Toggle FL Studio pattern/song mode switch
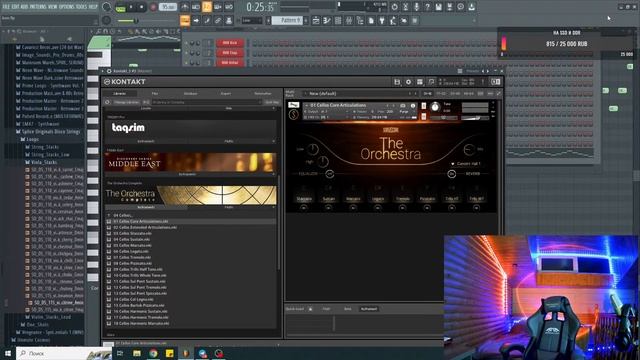 coord(120,7)
